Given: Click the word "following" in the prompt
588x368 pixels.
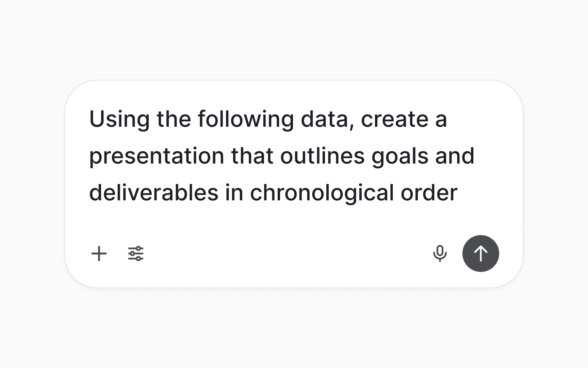Looking at the screenshot, I should click(246, 119).
